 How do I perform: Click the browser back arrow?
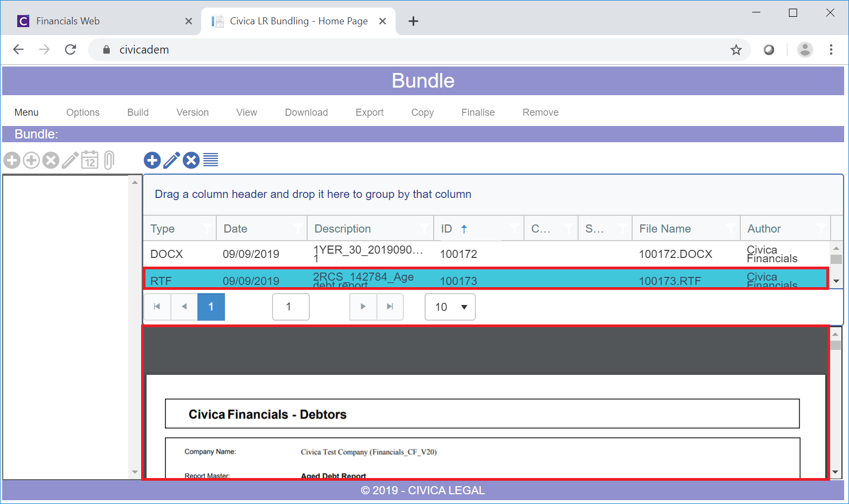[x=18, y=50]
